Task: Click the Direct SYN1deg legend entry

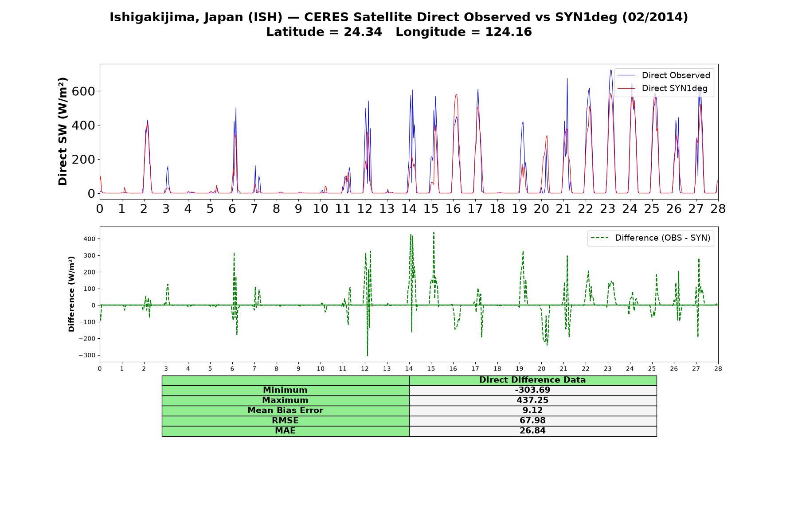Action: pos(663,88)
